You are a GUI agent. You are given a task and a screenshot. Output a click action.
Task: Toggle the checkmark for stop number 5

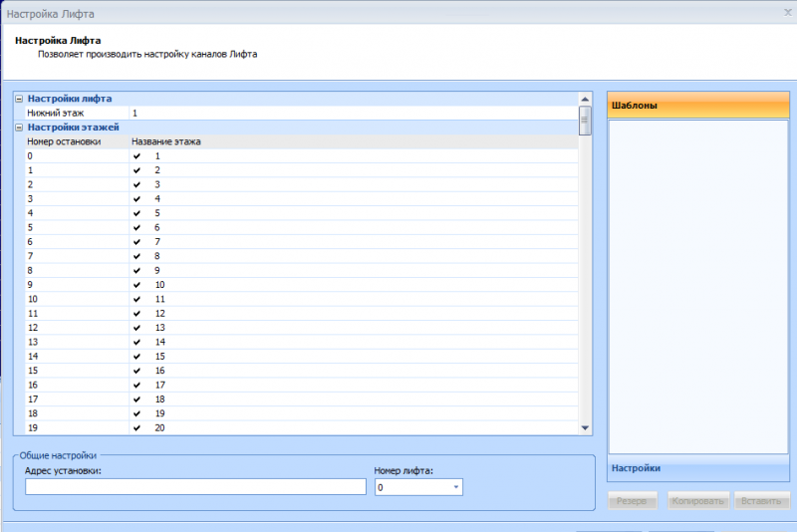click(x=136, y=227)
